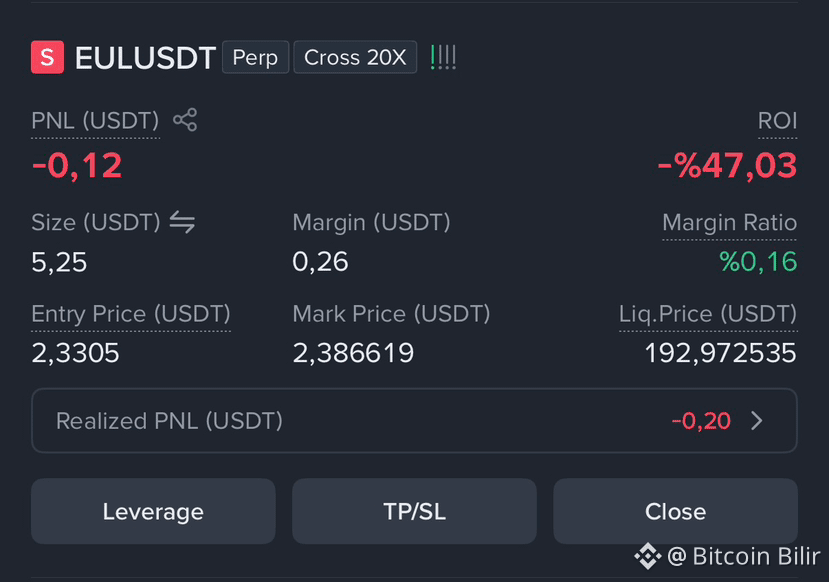The width and height of the screenshot is (829, 582).
Task: Tap the Liq.Price (USDT) label
Action: coord(708,314)
